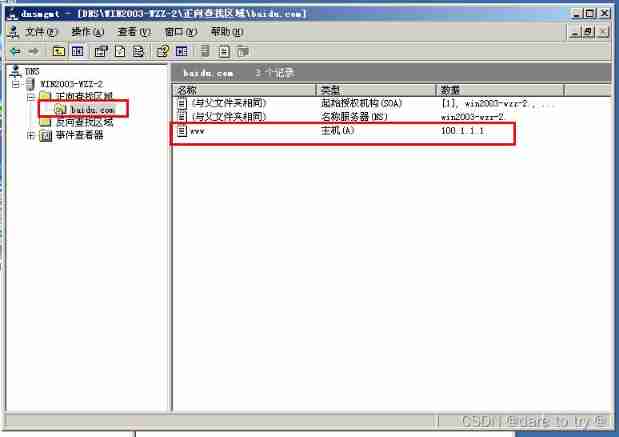Collapse the WIN2003-WZZ-2 server node
Image resolution: width=619 pixels, height=437 pixels.
(x=16, y=84)
